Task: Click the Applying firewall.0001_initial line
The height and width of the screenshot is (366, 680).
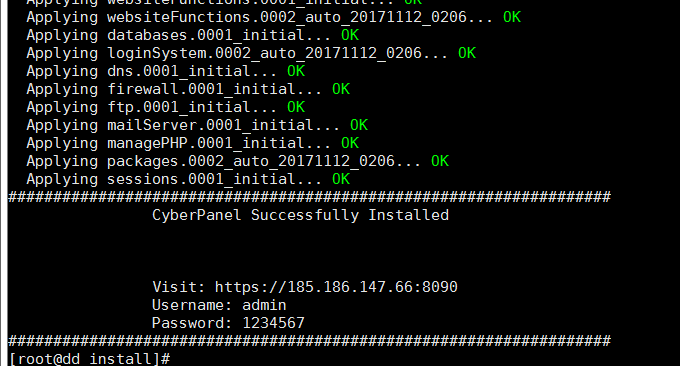Action: click(188, 89)
